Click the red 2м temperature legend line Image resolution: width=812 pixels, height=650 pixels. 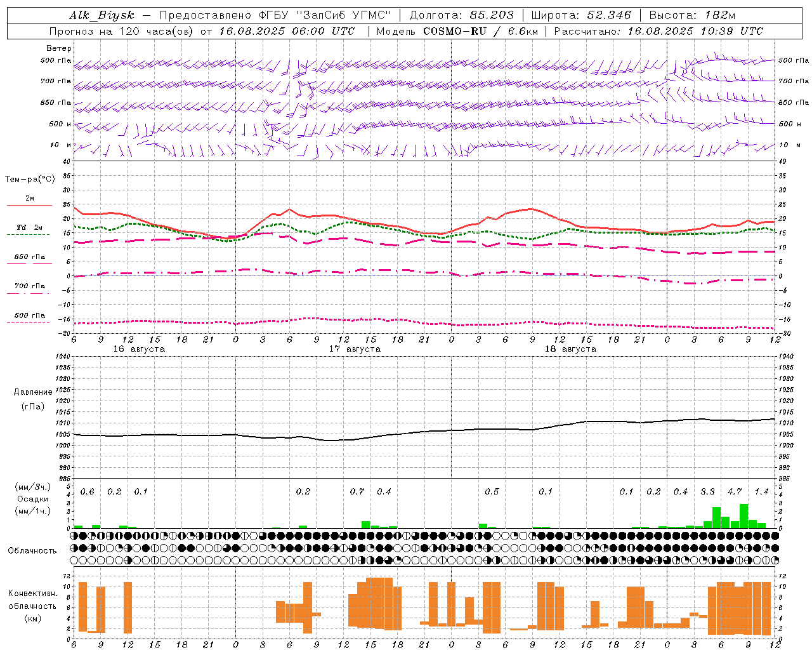tap(29, 205)
